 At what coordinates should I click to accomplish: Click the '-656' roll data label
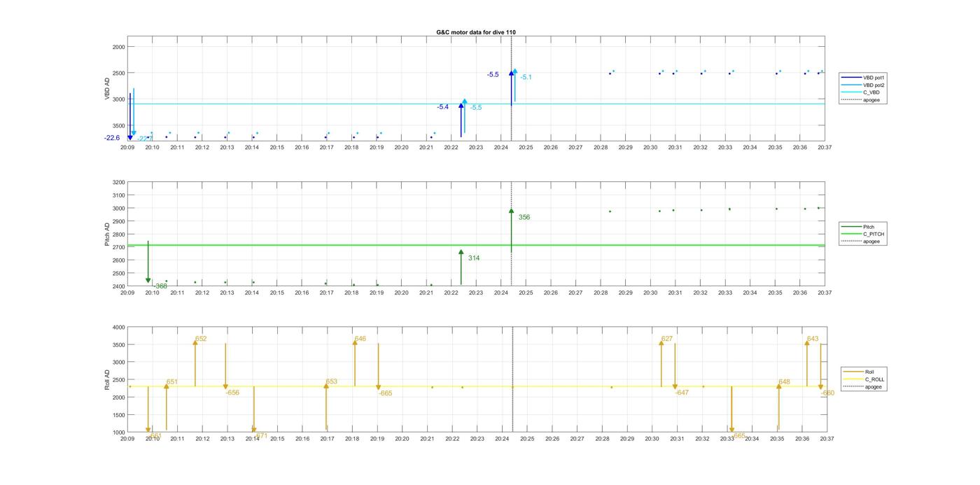(x=232, y=393)
